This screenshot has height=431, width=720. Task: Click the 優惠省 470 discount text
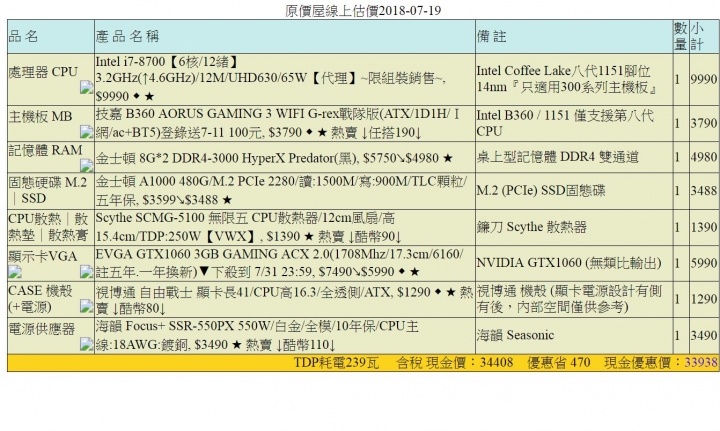coord(558,362)
